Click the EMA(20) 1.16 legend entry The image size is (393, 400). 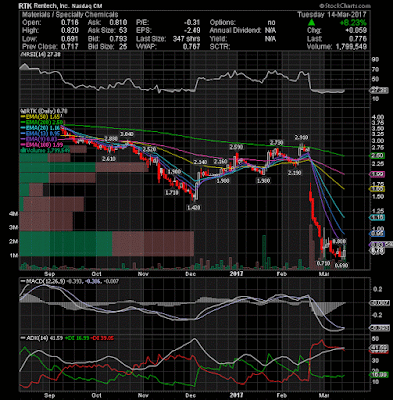click(x=41, y=128)
